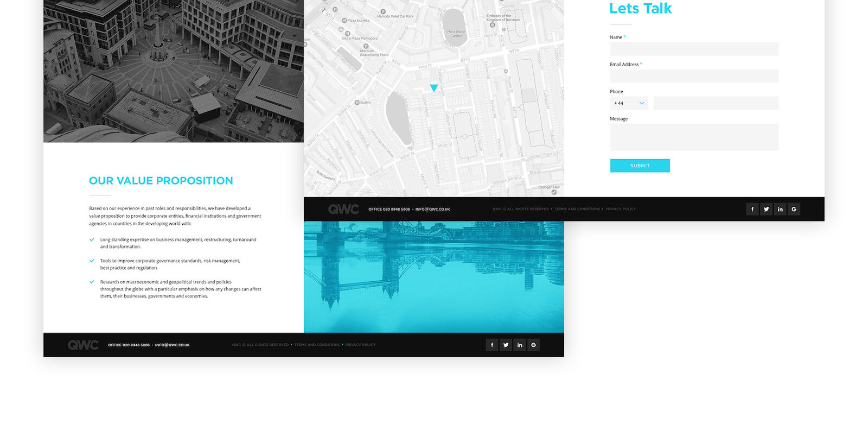Click the phone number field beside +44
The width and height of the screenshot is (868, 430).
[716, 103]
